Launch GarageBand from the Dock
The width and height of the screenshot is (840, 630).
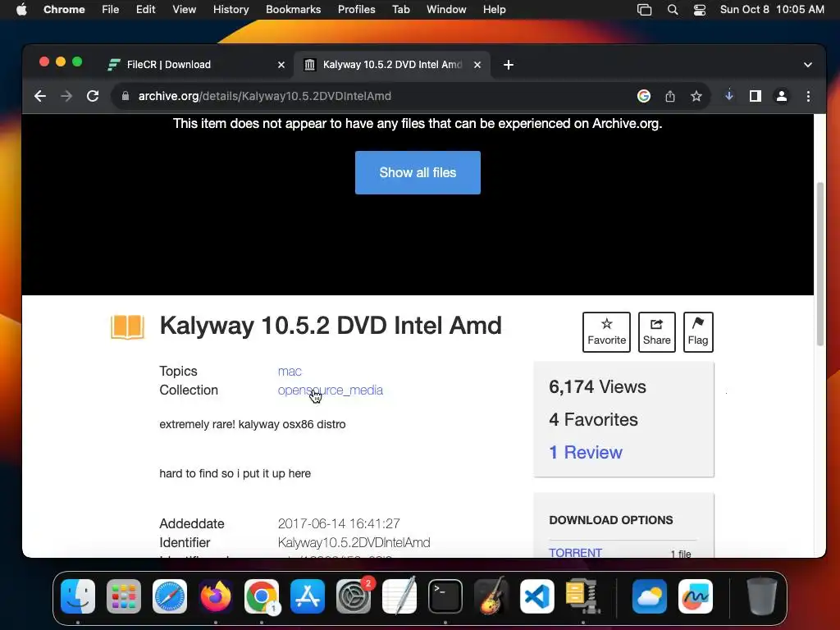pos(491,596)
